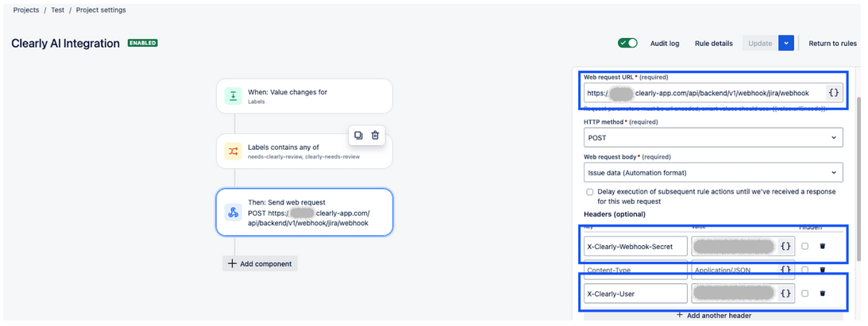
Task: Select the Then: Send web request action
Action: pos(304,213)
